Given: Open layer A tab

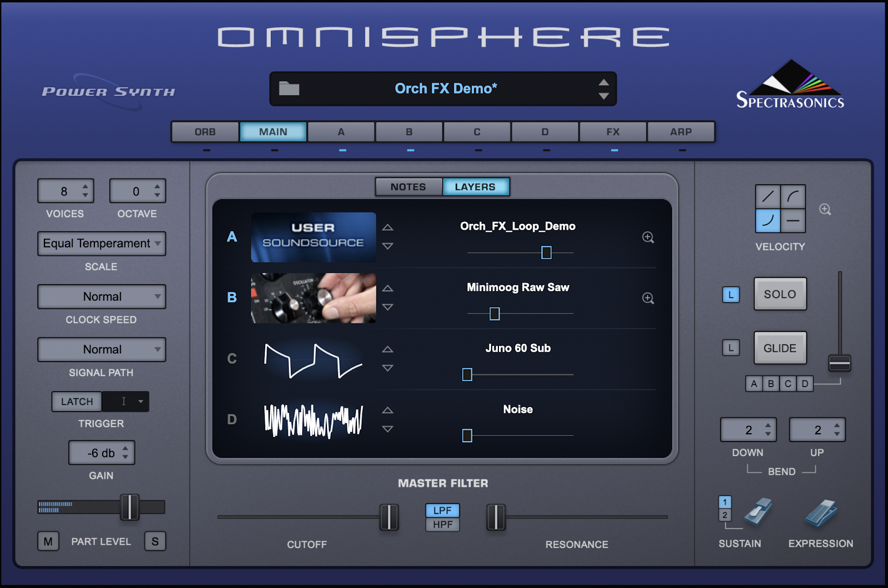Looking at the screenshot, I should point(341,132).
